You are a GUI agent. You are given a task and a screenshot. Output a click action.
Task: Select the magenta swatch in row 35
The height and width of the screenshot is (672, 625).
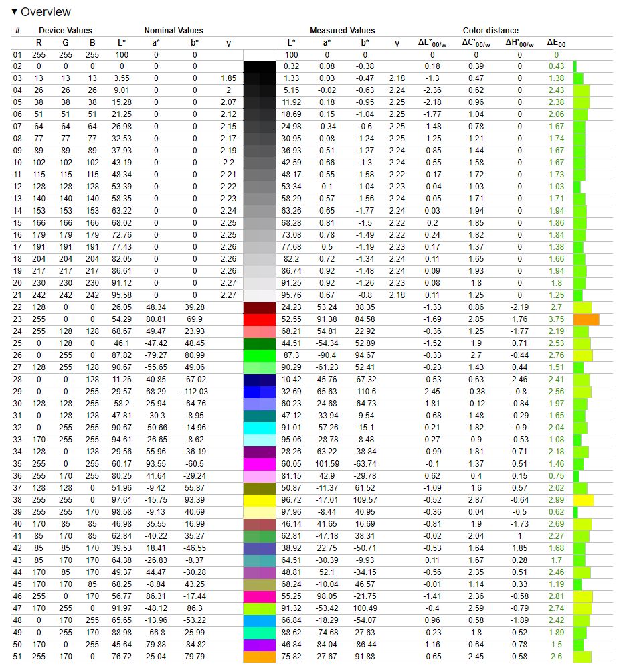(259, 464)
